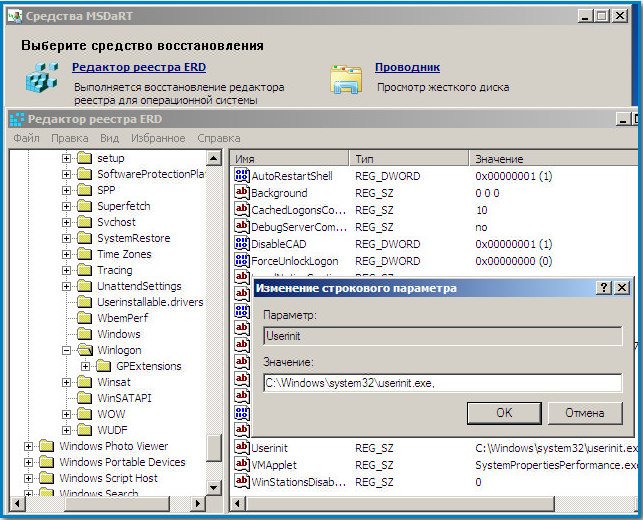Expand the GPExtensions subkey
The height and width of the screenshot is (520, 643).
point(86,366)
